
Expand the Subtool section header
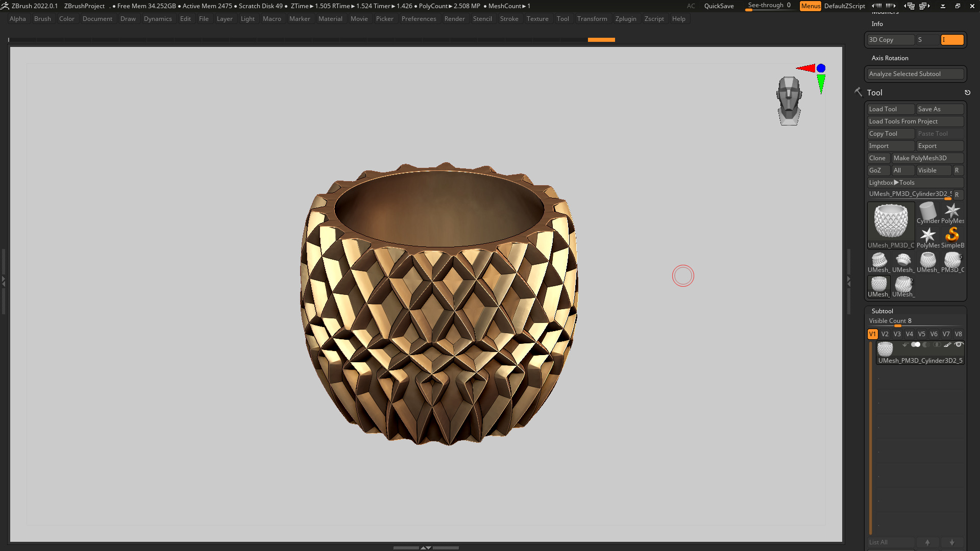(882, 311)
